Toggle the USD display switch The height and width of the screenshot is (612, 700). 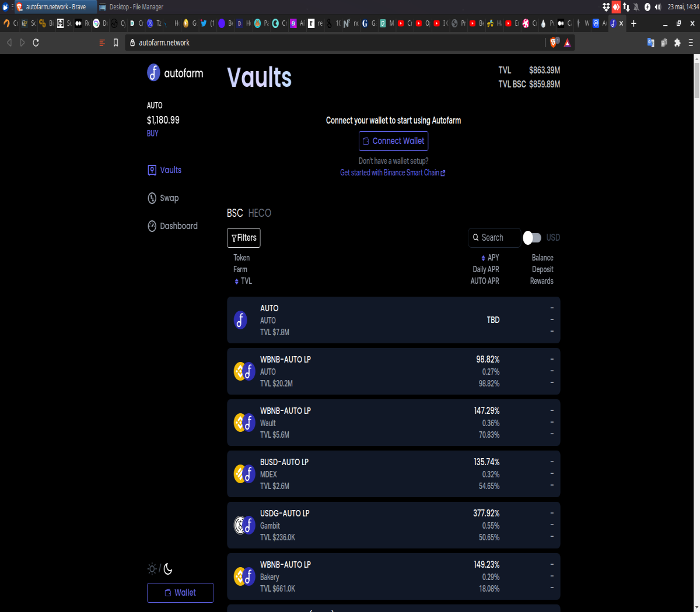pos(532,238)
